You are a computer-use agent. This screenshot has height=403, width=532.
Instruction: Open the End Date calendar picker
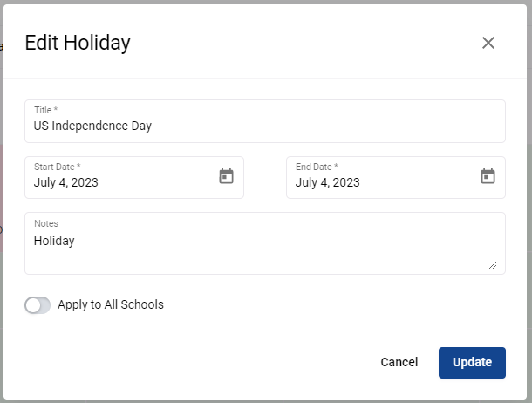488,176
